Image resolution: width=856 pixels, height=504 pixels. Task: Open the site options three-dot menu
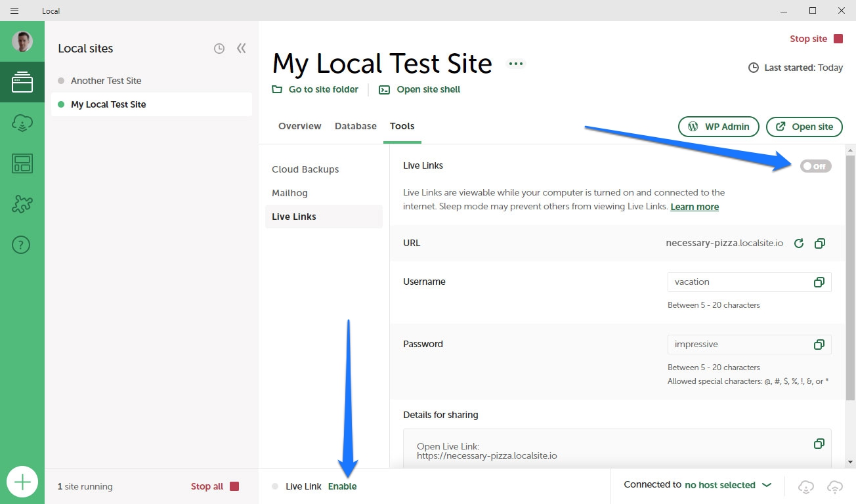click(515, 64)
